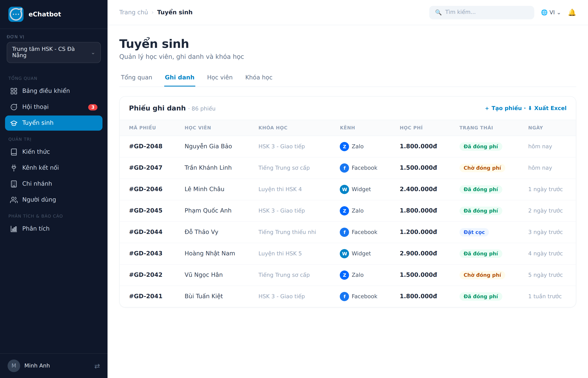The height and width of the screenshot is (378, 588).
Task: Click the Widget icon in row #GD-2043
Action: tap(344, 253)
